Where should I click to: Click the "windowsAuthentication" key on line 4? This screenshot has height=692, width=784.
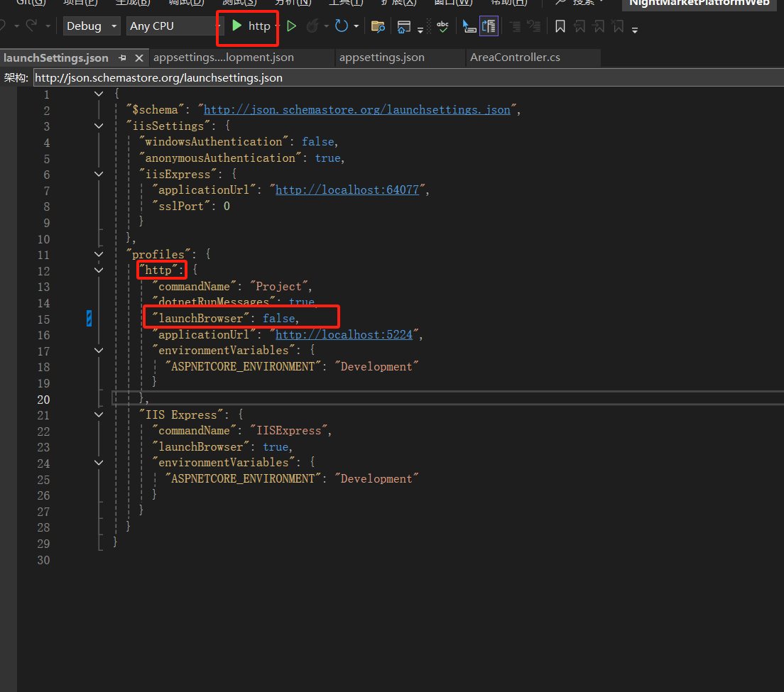tap(214, 142)
